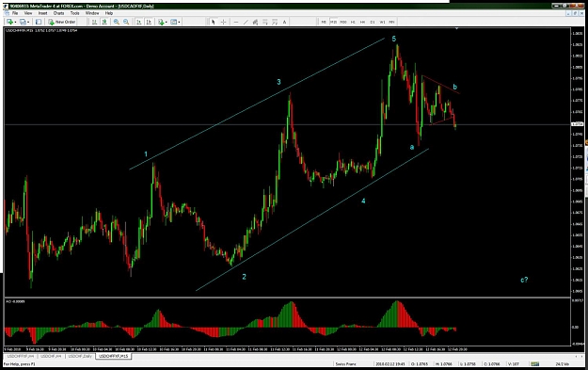The width and height of the screenshot is (588, 370).
Task: Toggle the Chart Shift icon
Action: [149, 23]
